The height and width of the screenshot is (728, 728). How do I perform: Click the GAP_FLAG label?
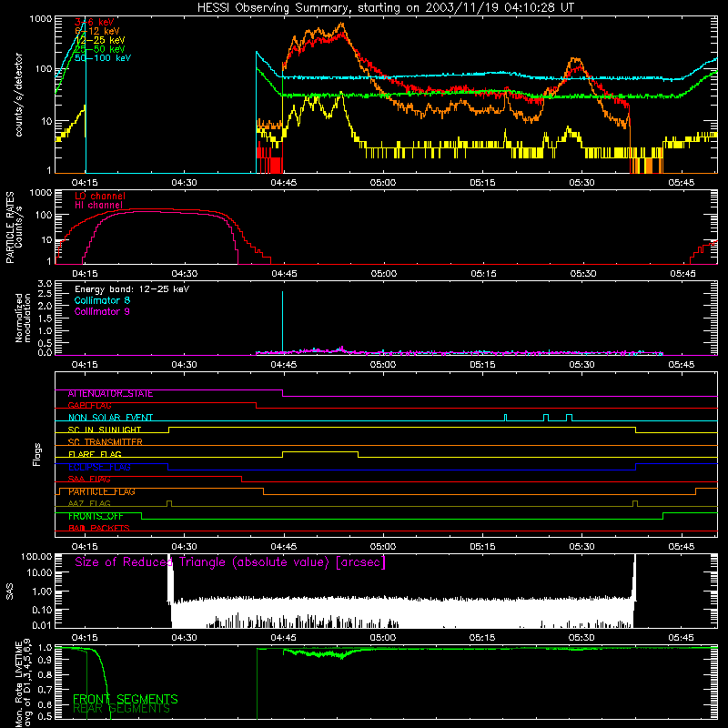tap(89, 406)
